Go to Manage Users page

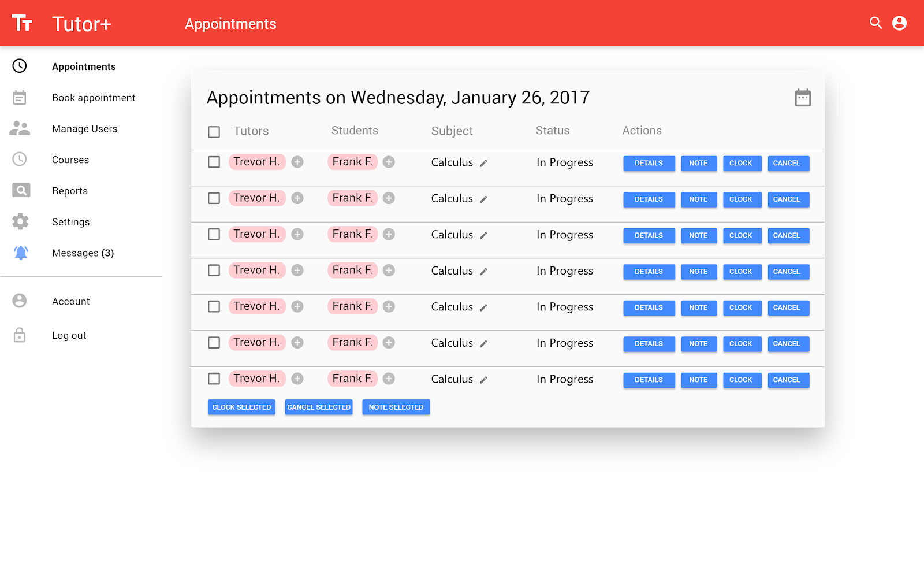pos(84,129)
